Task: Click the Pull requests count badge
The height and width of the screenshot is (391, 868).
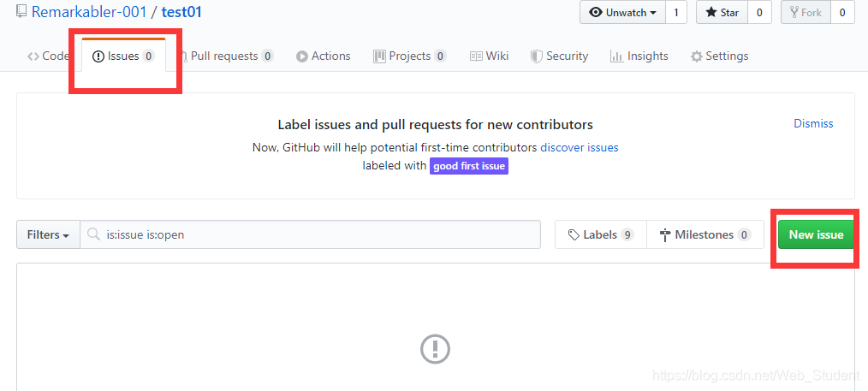Action: coord(267,56)
